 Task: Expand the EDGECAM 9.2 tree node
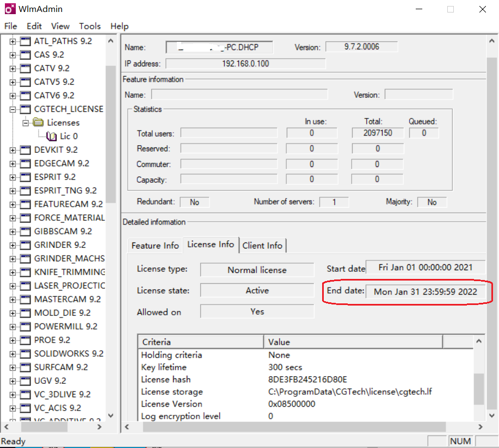(x=13, y=164)
